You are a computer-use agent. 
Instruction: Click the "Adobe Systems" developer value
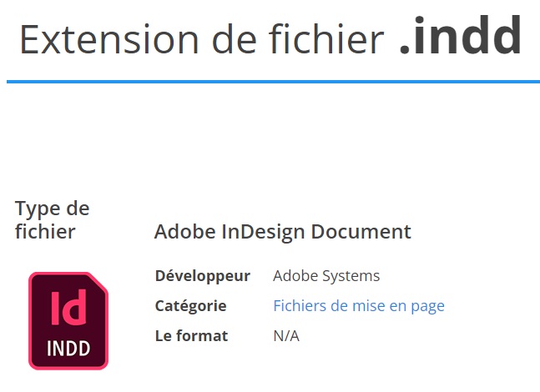326,276
